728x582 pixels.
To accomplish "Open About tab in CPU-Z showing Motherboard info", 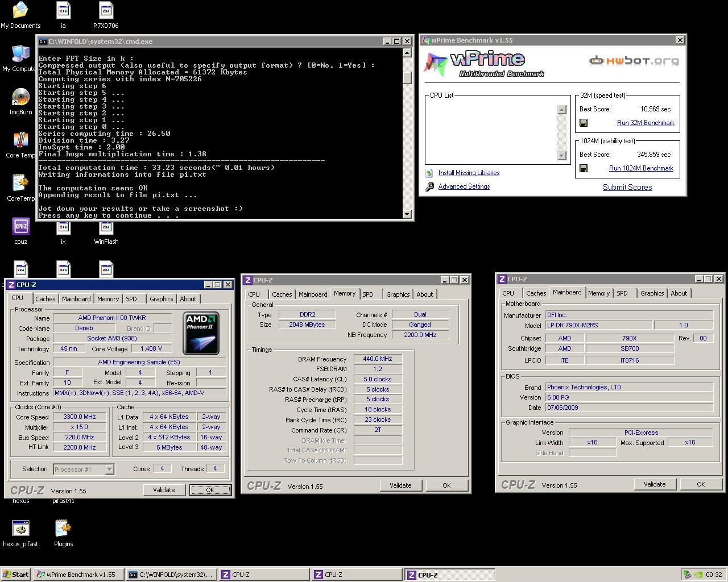I will pyautogui.click(x=679, y=293).
